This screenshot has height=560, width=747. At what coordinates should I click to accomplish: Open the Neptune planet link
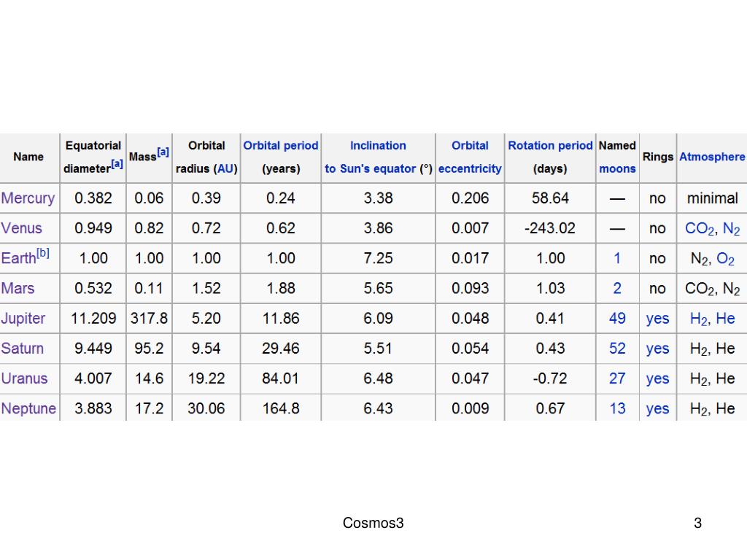[28, 408]
